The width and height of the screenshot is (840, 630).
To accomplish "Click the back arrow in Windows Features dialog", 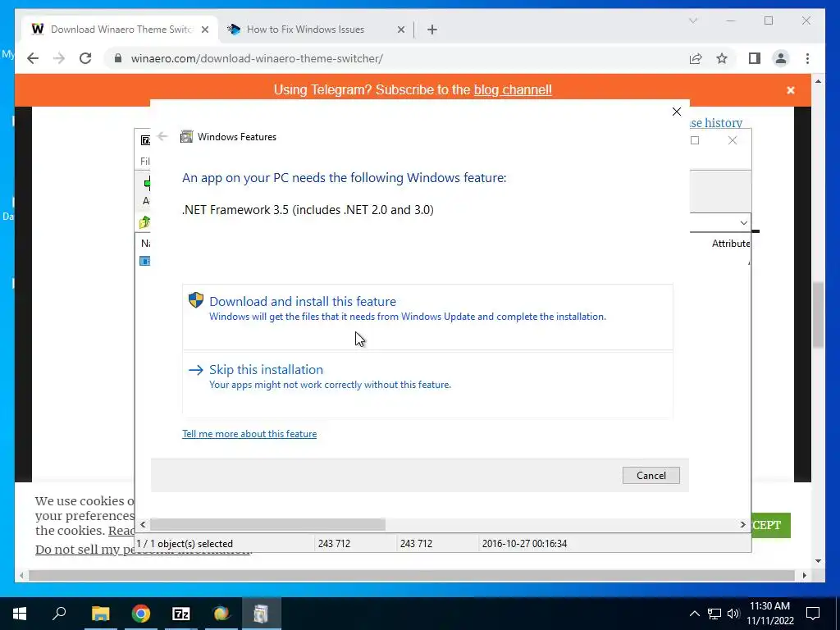I will click(x=163, y=137).
